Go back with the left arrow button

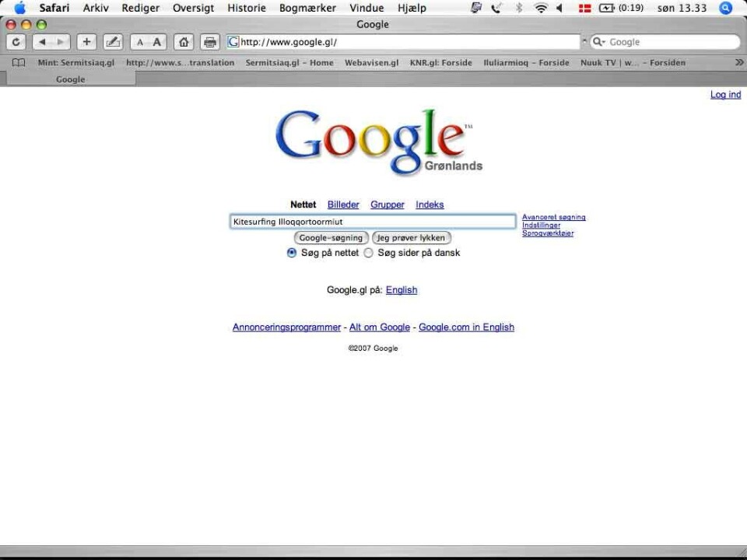42,42
